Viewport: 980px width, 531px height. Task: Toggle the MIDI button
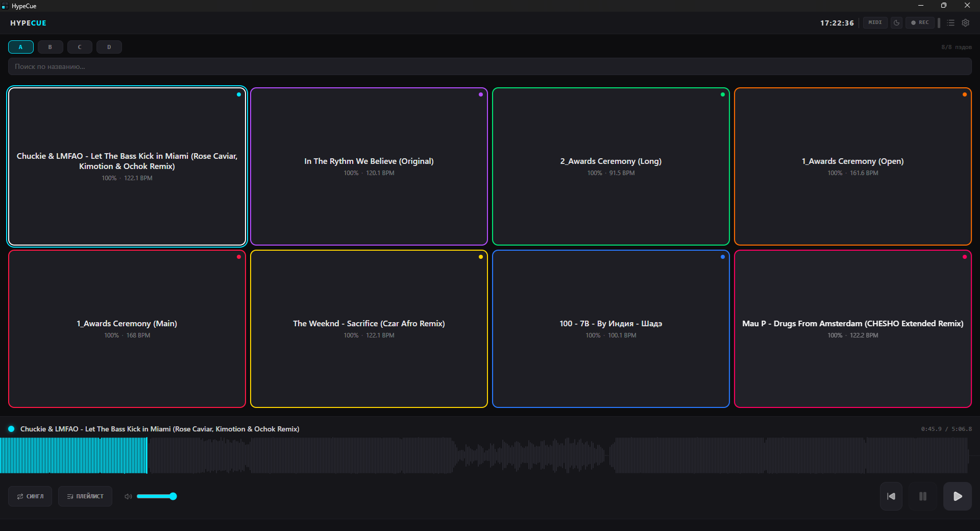(875, 22)
